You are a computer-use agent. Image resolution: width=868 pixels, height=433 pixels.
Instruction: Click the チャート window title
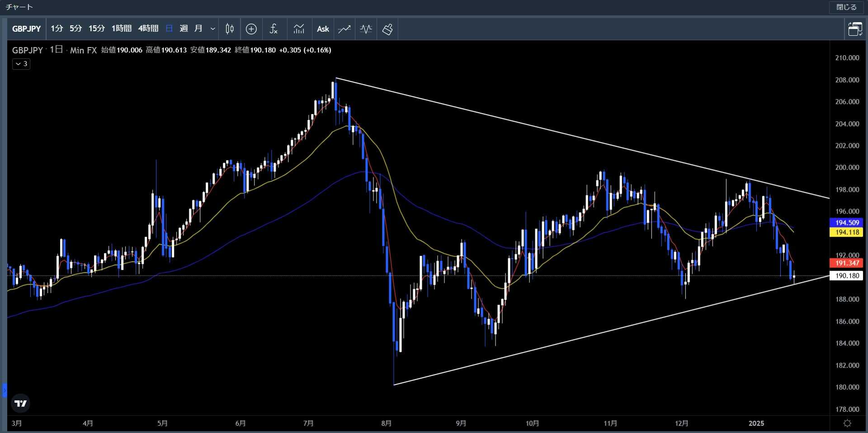coord(19,7)
